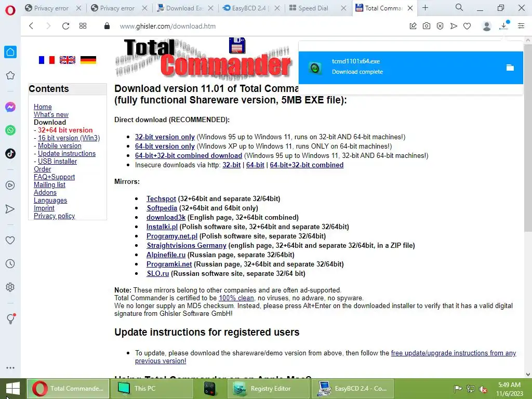Image resolution: width=532 pixels, height=399 pixels.
Task: Open the FAQ+Support link
Action: click(54, 177)
